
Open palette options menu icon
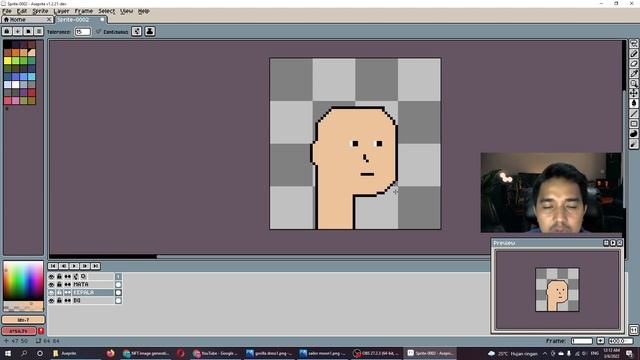point(39,31)
